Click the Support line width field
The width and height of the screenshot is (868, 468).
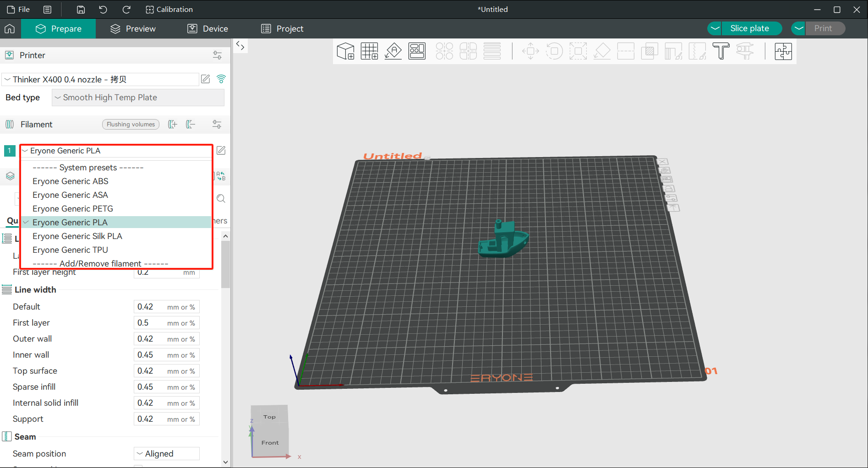pos(167,419)
